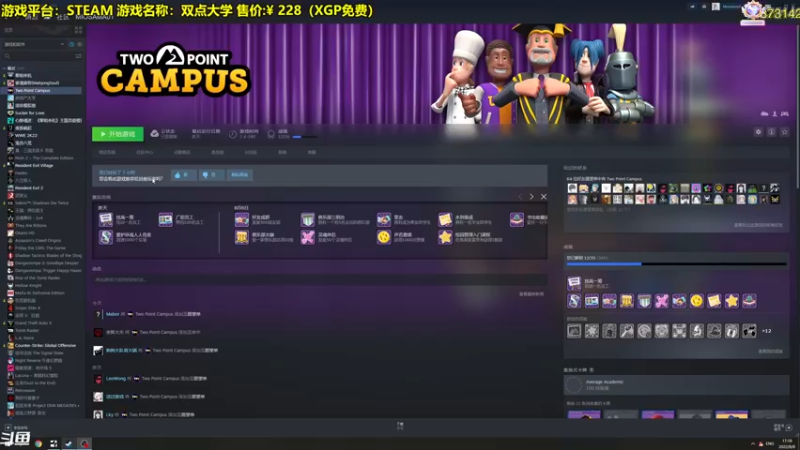The height and width of the screenshot is (450, 800).
Task: Click first locked achievement icon in sidebar
Action: [574, 331]
